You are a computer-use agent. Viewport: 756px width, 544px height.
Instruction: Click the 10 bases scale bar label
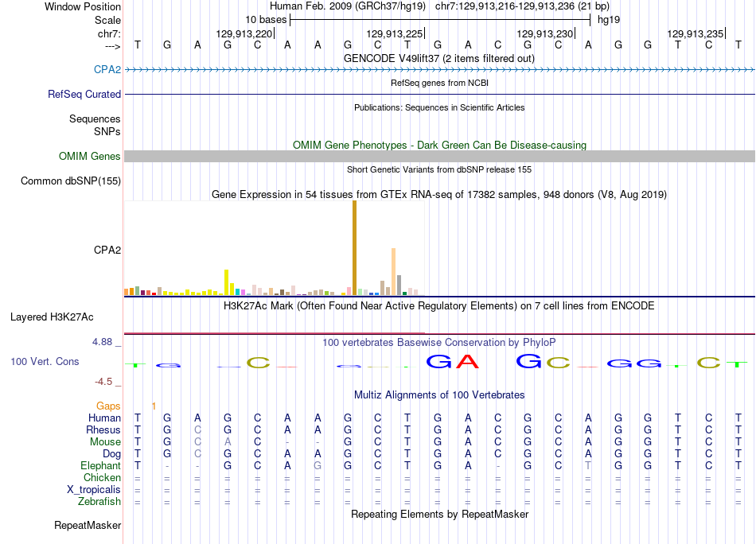266,20
